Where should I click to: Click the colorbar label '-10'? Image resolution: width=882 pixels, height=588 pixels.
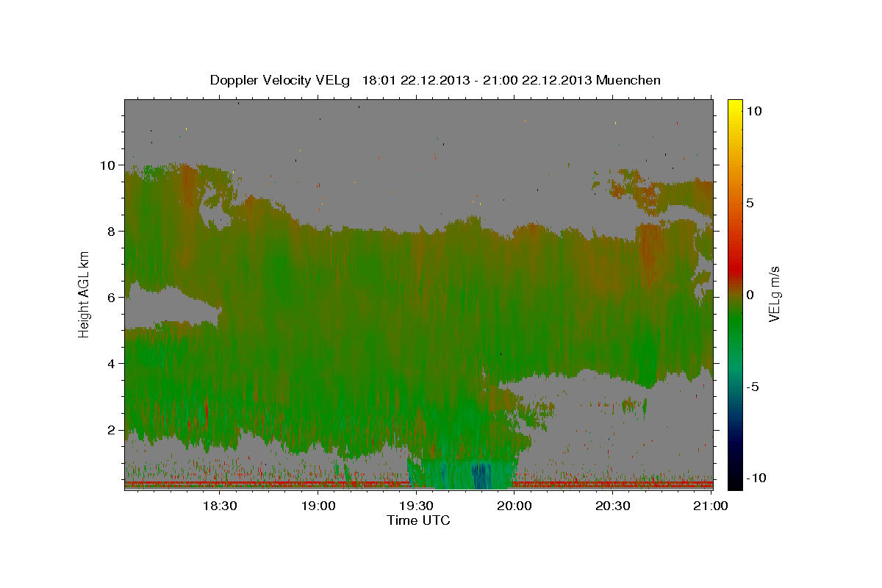pyautogui.click(x=756, y=478)
